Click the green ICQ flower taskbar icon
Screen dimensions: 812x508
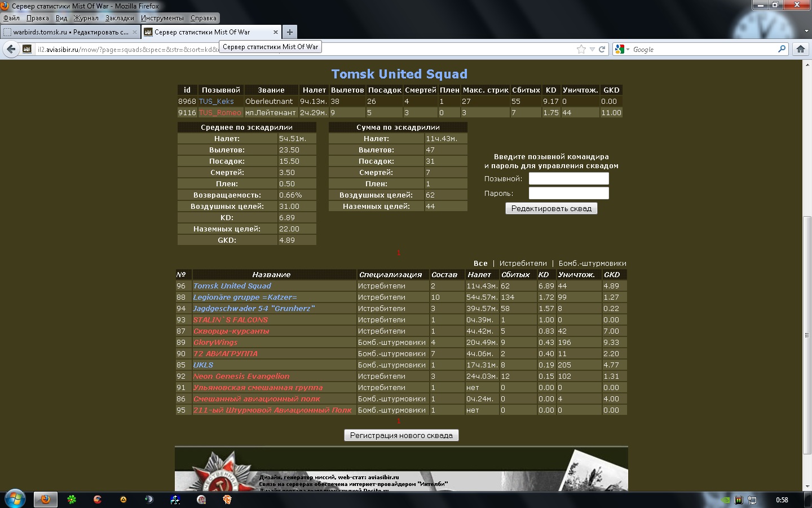tap(72, 500)
